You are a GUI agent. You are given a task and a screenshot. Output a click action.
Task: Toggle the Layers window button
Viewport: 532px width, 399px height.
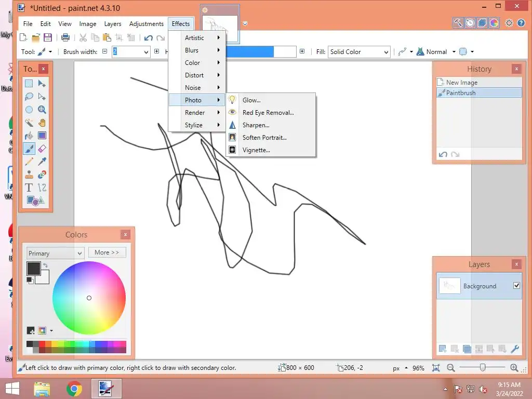pyautogui.click(x=482, y=23)
